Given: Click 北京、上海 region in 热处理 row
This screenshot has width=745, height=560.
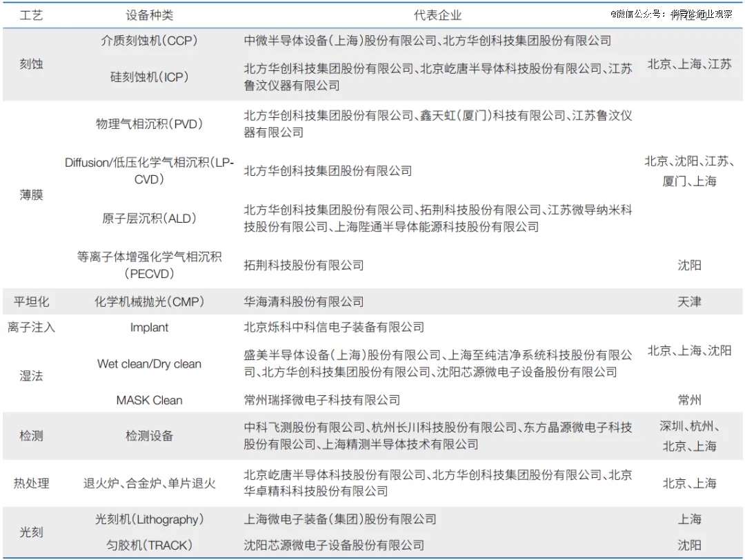Looking at the screenshot, I should [x=689, y=483].
